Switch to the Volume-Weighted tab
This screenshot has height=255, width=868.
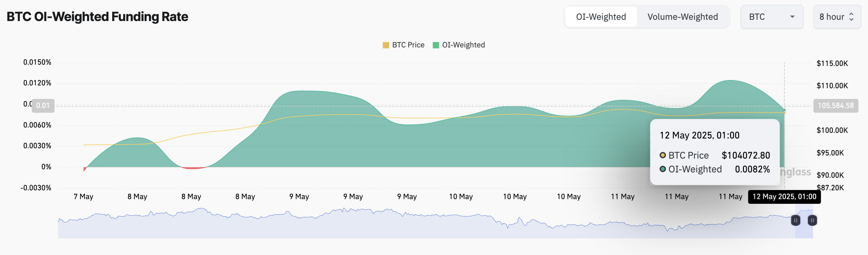[682, 17]
